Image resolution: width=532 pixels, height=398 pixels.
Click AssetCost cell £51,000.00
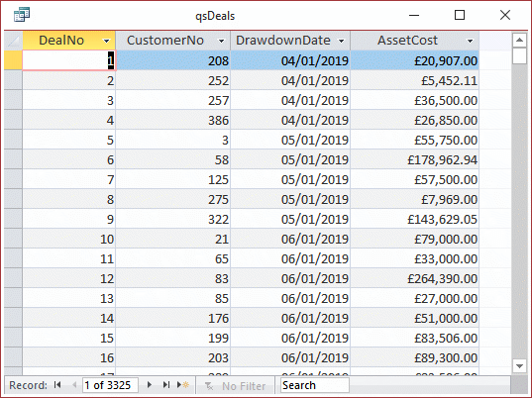click(415, 319)
